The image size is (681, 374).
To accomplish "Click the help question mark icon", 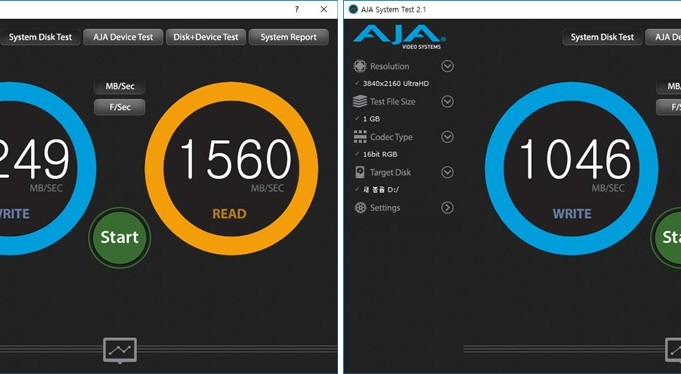I will tap(297, 9).
